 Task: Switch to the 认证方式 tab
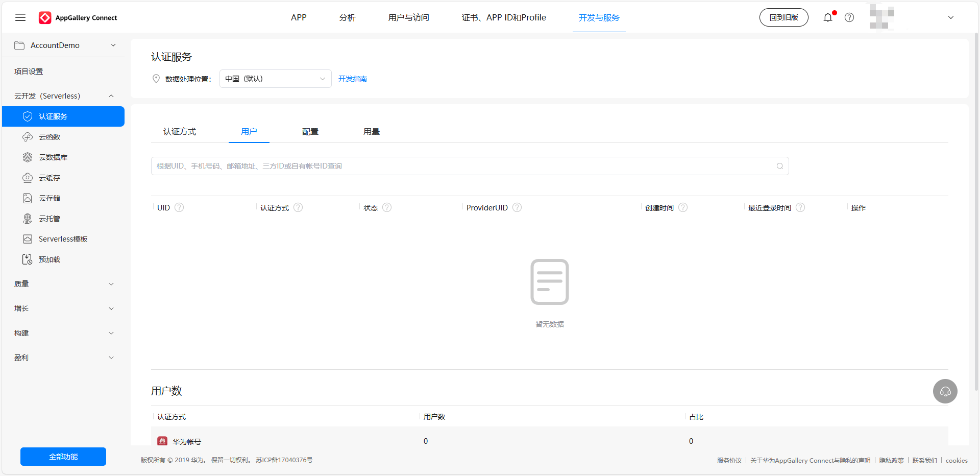(x=180, y=132)
